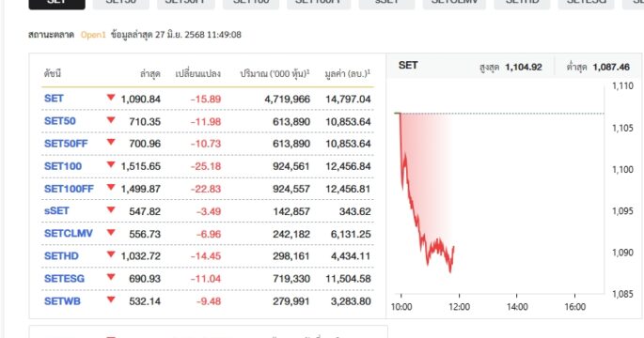This screenshot has width=644, height=338.
Task: Open the SETCLMV index link
Action: pyautogui.click(x=69, y=234)
